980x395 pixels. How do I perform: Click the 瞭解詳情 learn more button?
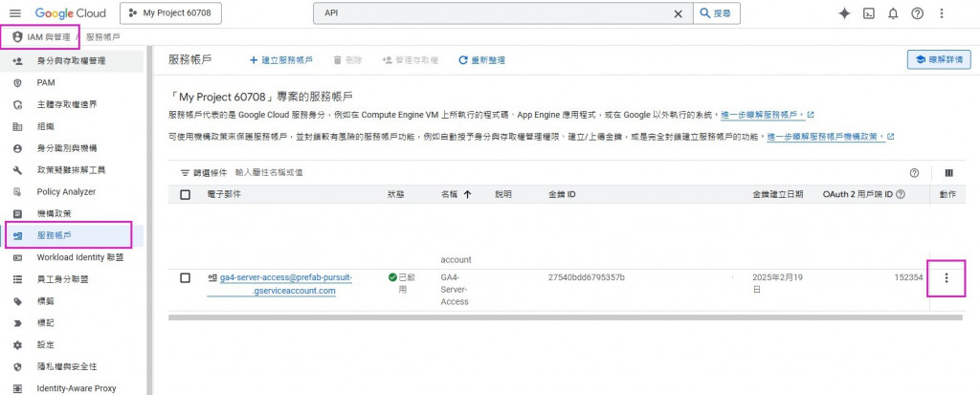939,60
